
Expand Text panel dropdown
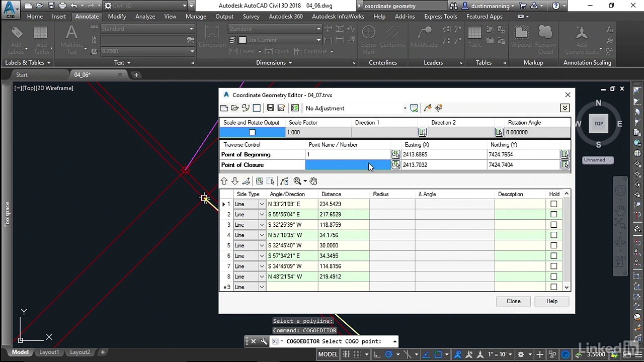[x=122, y=63]
